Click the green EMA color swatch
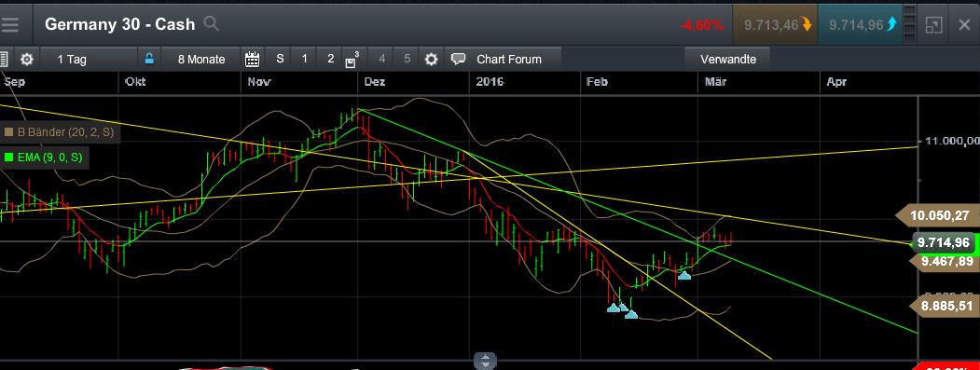The height and width of the screenshot is (370, 980). [x=8, y=158]
